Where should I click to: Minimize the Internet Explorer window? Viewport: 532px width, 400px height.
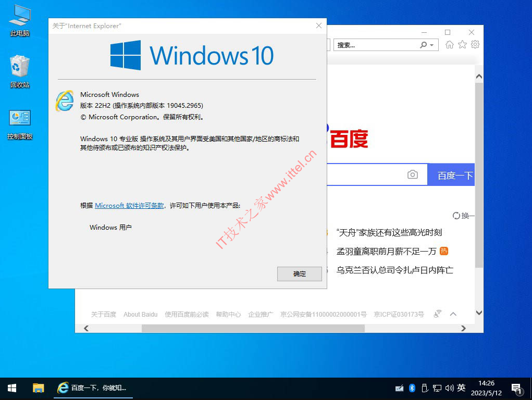424,32
